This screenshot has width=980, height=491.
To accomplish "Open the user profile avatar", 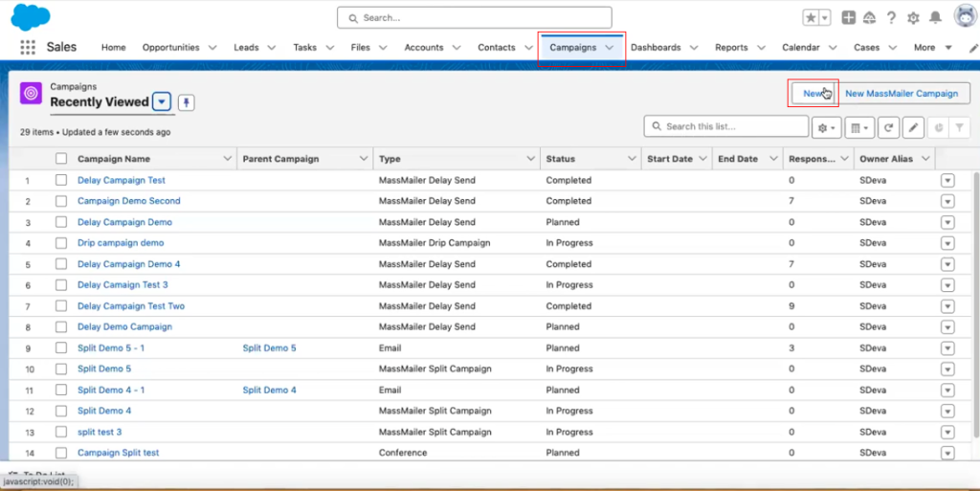I will (x=967, y=16).
